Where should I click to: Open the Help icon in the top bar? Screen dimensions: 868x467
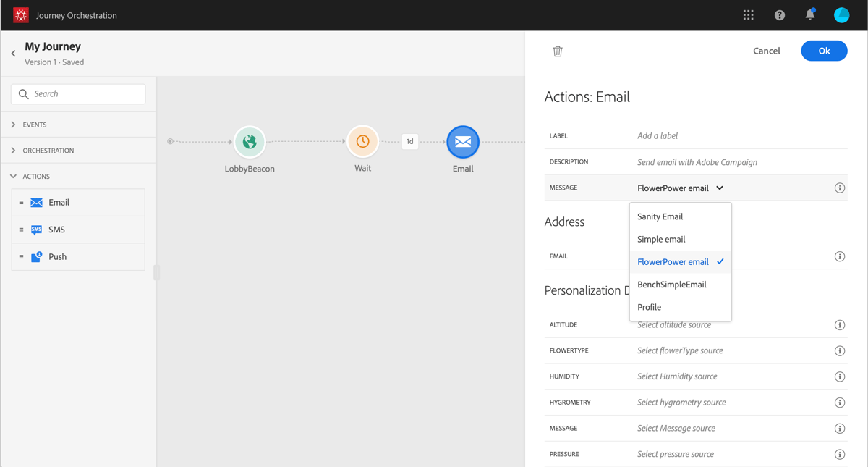click(x=779, y=14)
